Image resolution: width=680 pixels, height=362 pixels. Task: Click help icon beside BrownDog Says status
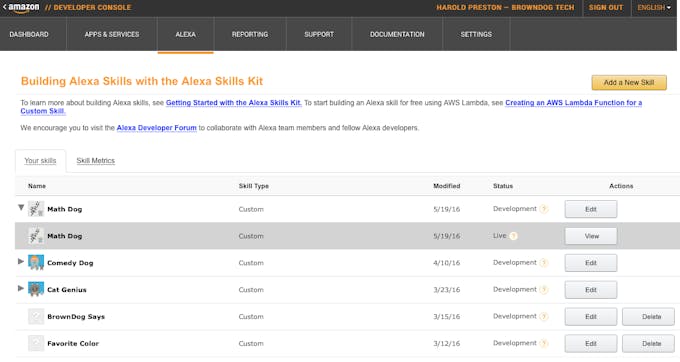click(x=544, y=316)
